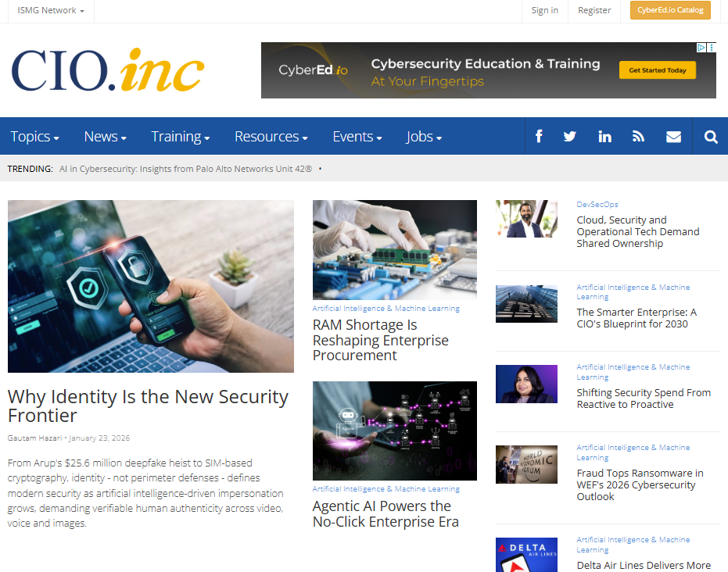Open the Events menu
728x572 pixels.
[357, 137]
